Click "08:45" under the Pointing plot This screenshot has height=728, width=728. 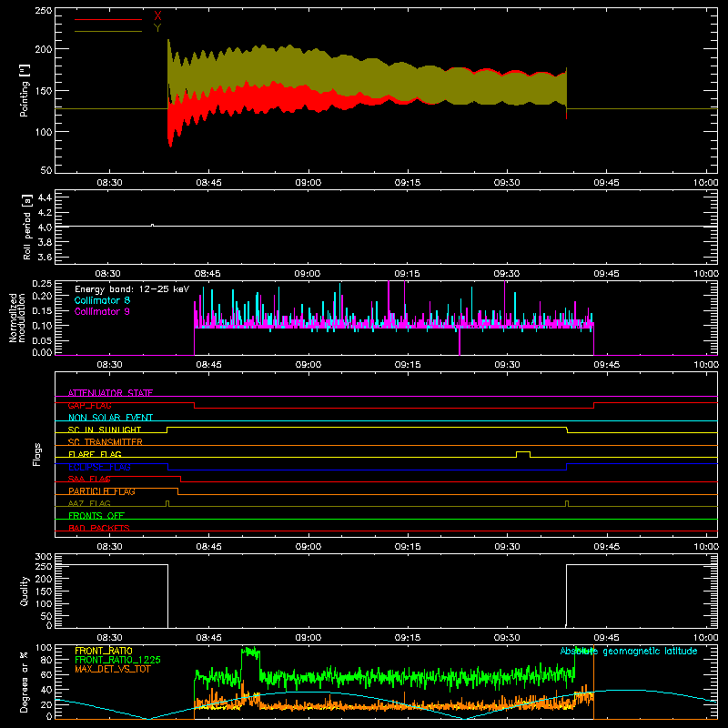[209, 183]
